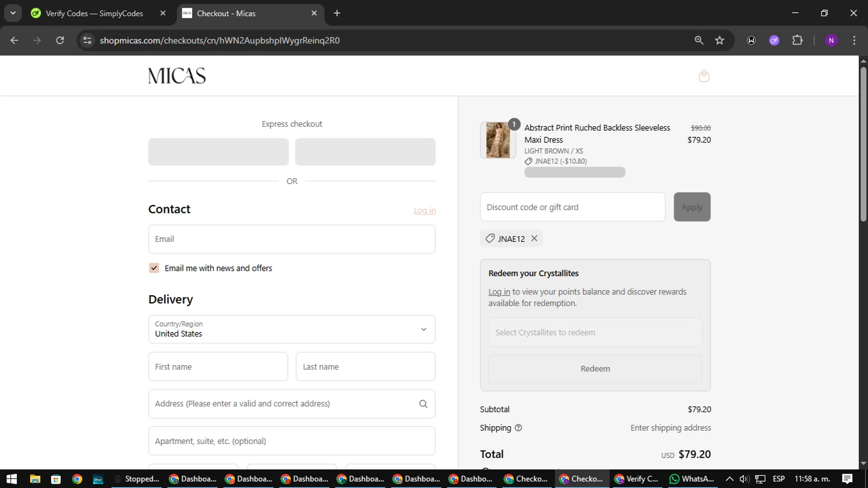Click into the Discount code or gift card field
The height and width of the screenshot is (488, 868).
pyautogui.click(x=572, y=207)
